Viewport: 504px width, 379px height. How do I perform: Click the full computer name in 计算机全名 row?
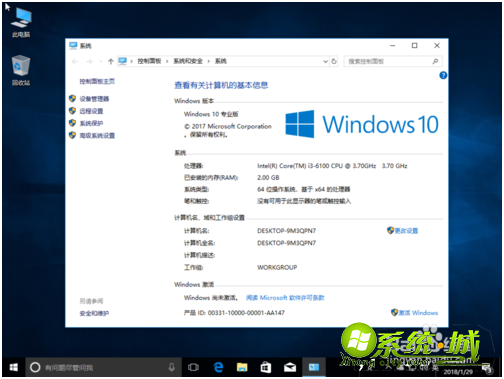[x=286, y=243]
